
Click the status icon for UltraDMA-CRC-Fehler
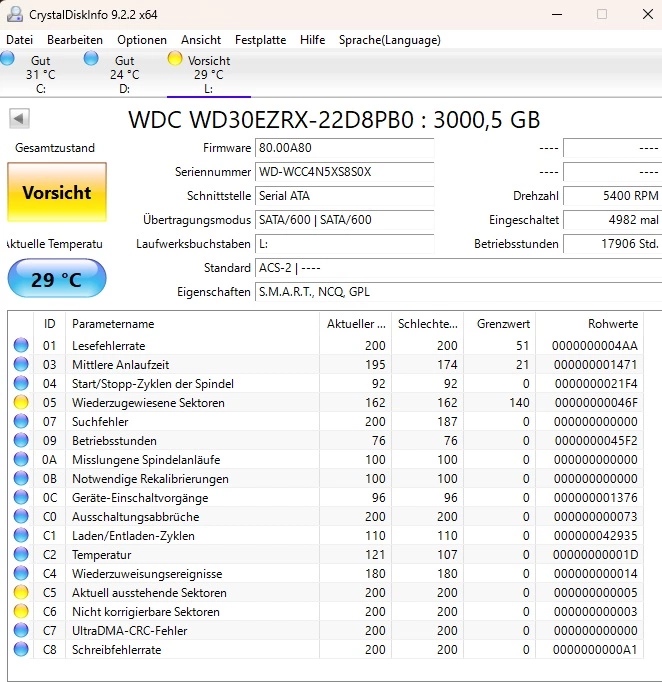21,631
